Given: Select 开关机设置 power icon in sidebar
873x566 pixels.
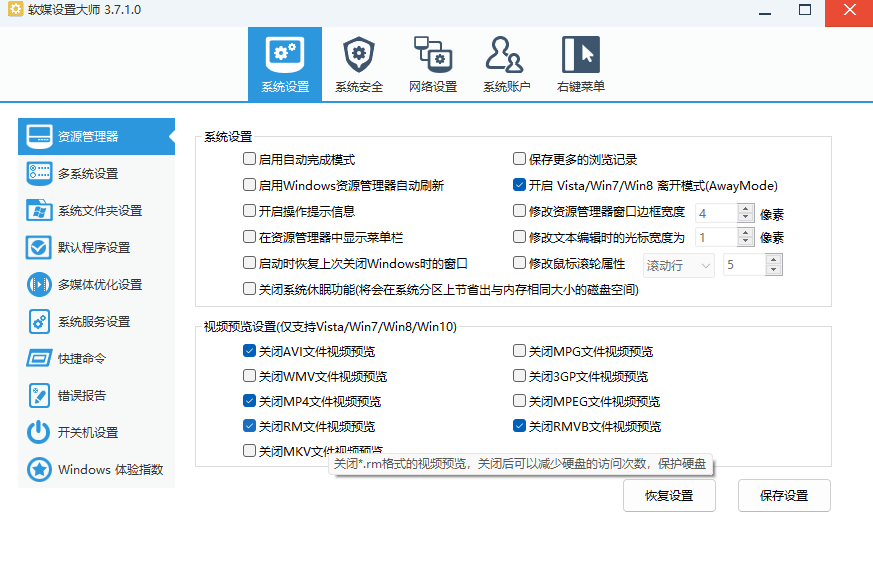Looking at the screenshot, I should pyautogui.click(x=39, y=432).
